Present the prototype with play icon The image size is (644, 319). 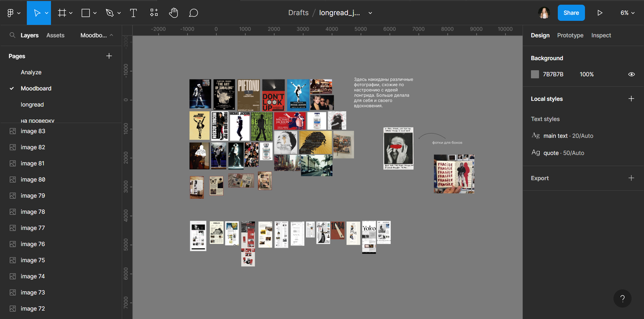[x=600, y=12]
